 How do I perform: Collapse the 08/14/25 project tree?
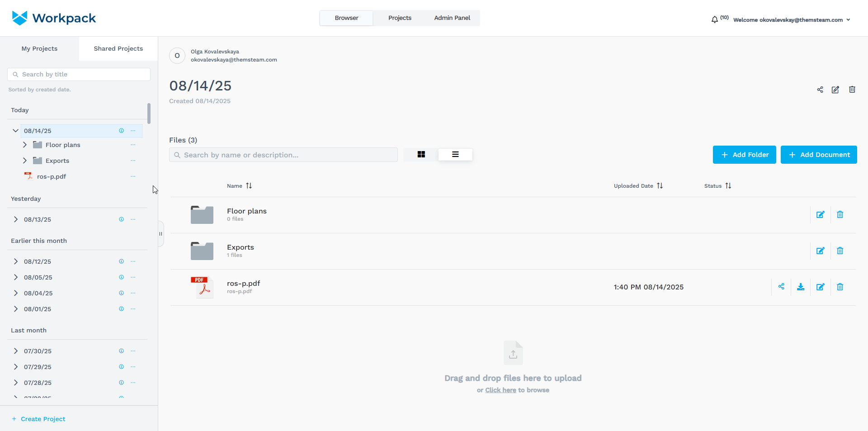click(x=15, y=131)
